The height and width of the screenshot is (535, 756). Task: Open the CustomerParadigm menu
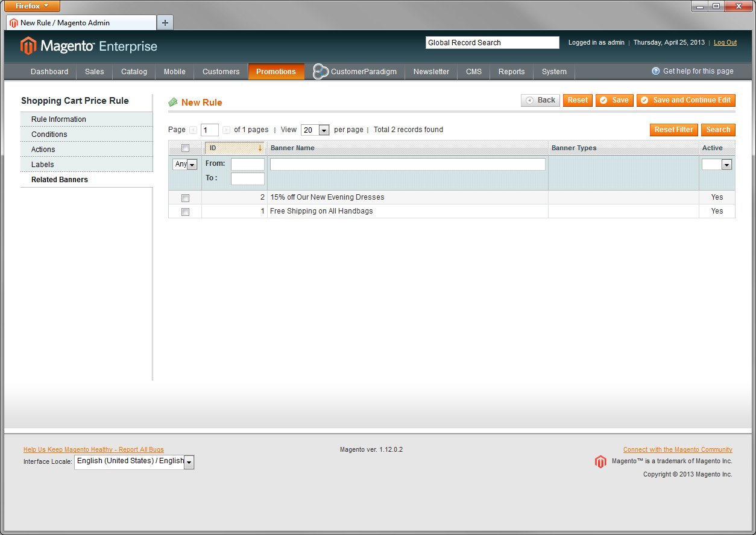tap(355, 71)
